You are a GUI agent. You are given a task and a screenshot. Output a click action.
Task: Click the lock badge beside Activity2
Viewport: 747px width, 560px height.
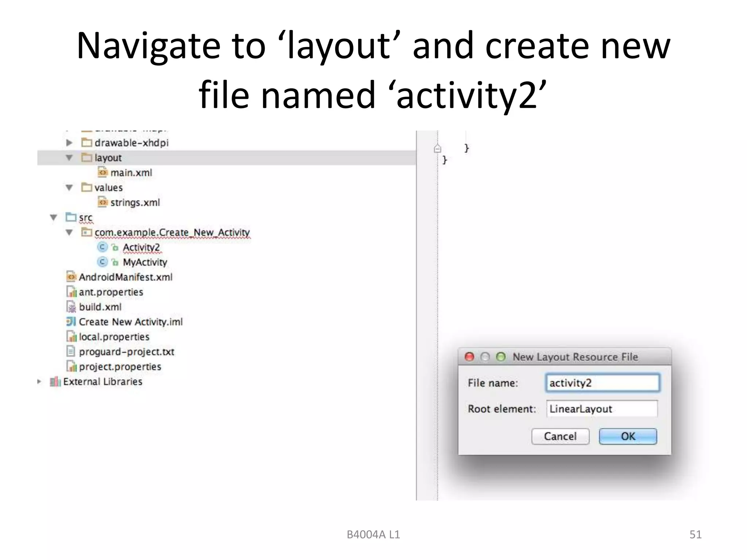115,248
